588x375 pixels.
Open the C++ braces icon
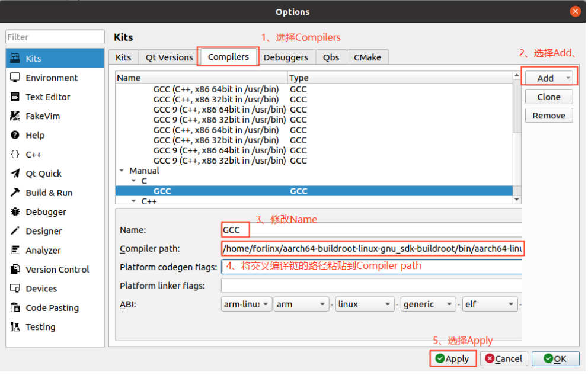tap(15, 154)
